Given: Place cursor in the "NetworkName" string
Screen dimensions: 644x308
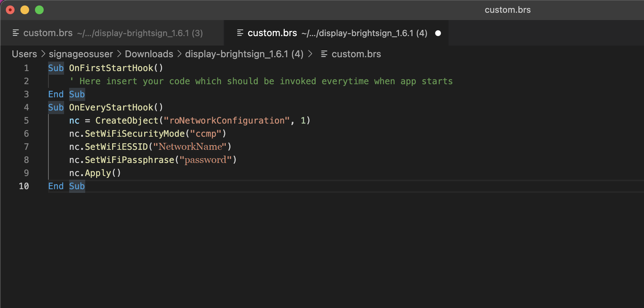Looking at the screenshot, I should click(190, 147).
